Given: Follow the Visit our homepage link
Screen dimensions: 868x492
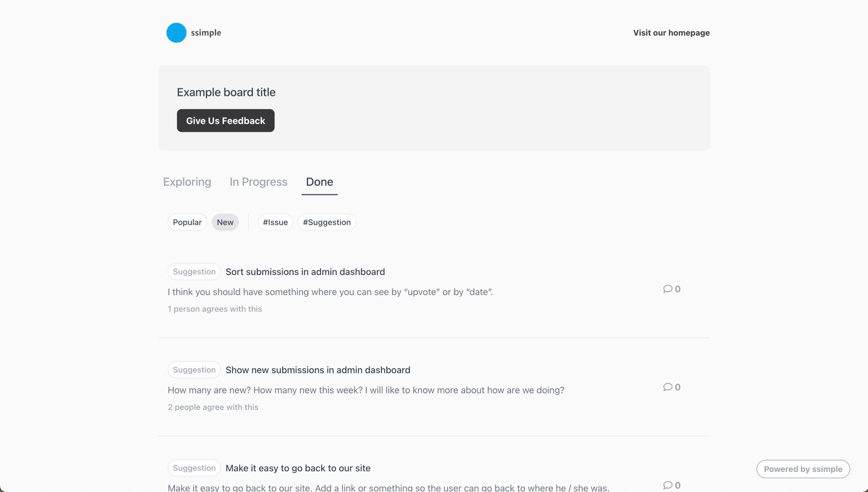Looking at the screenshot, I should click(x=671, y=33).
